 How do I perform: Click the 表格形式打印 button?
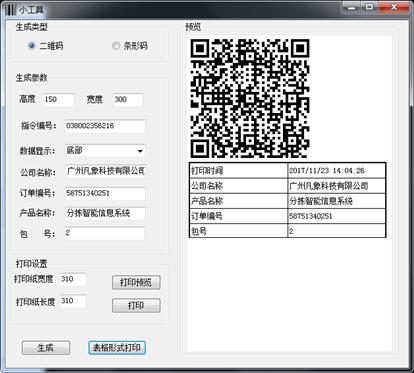(x=117, y=348)
